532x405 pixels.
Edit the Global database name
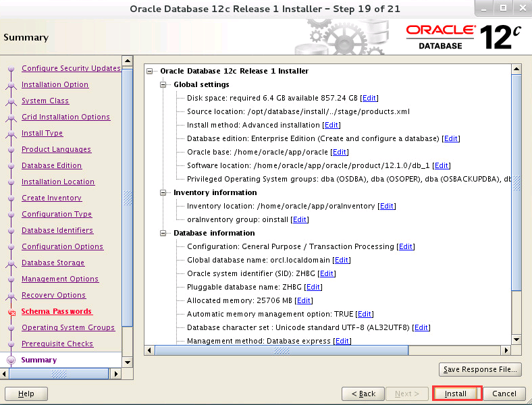tap(342, 260)
